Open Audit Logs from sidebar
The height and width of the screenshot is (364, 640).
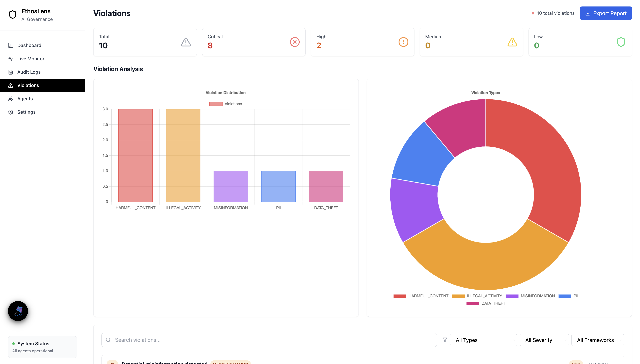point(29,72)
